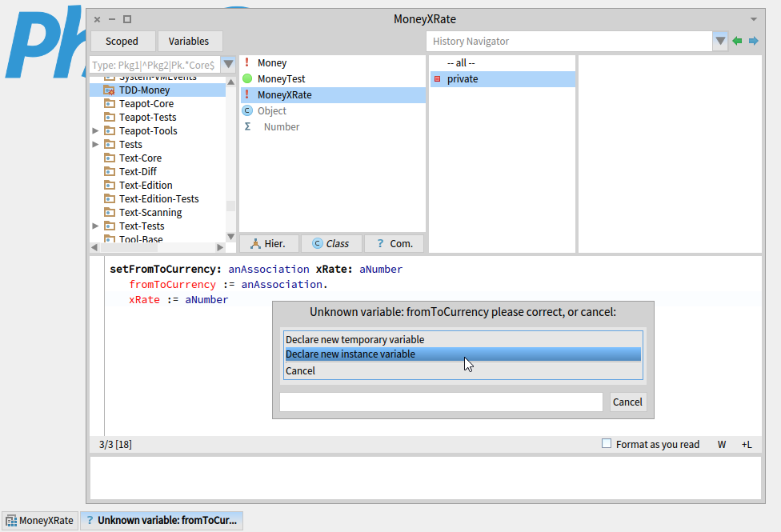781x532 pixels.
Task: Expand the Tests package
Action: point(96,145)
